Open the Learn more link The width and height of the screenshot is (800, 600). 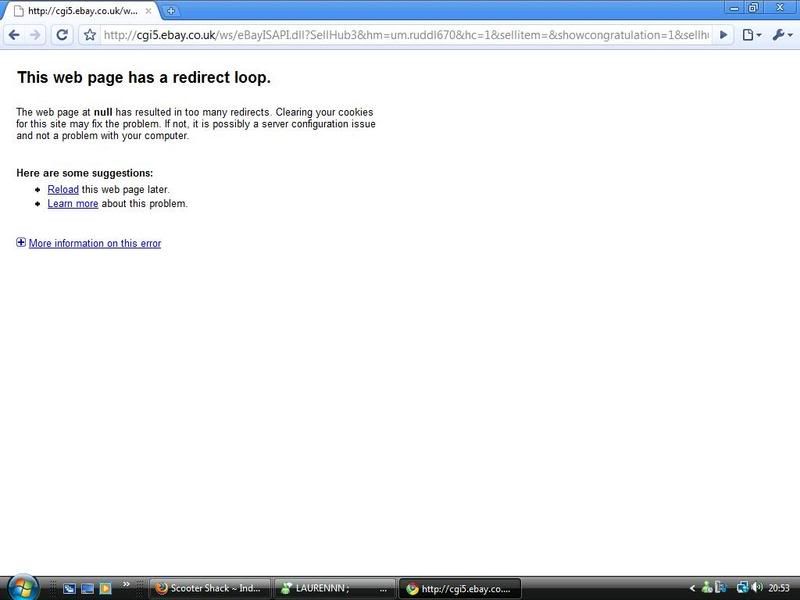click(x=73, y=203)
